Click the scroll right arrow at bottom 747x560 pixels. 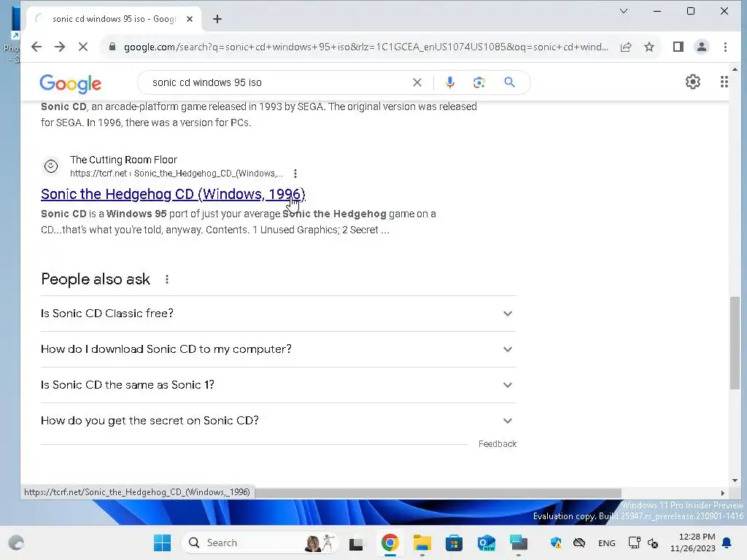(x=723, y=494)
